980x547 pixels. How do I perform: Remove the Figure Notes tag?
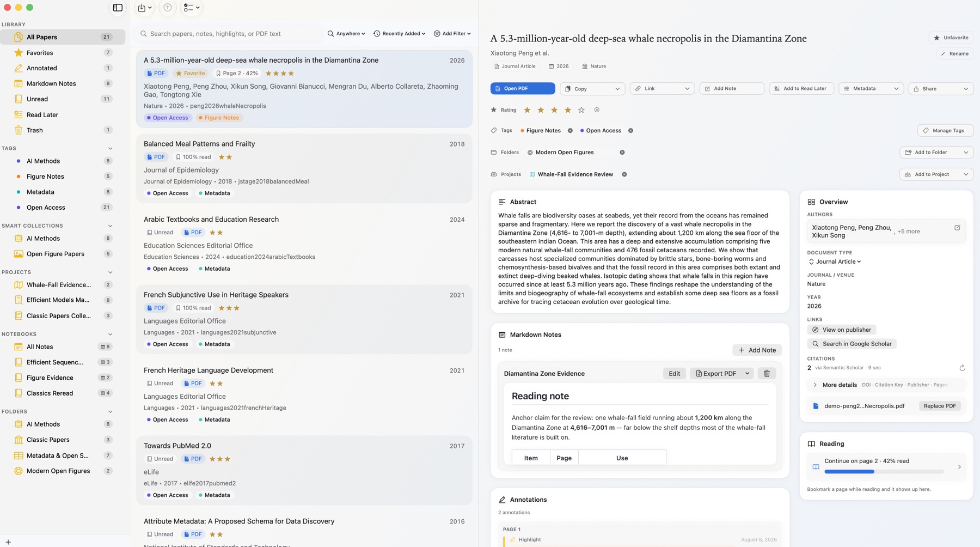[x=570, y=131]
